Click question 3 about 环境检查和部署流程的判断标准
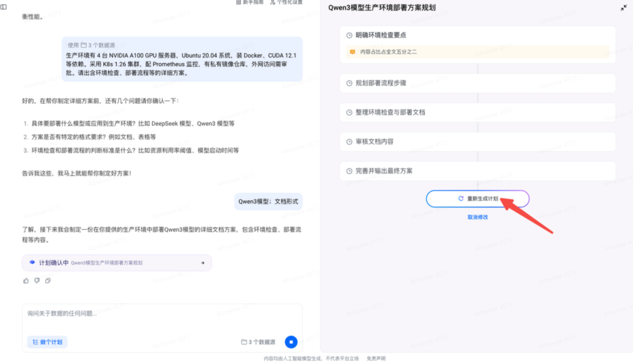Image resolution: width=633 pixels, height=364 pixels. (135, 150)
